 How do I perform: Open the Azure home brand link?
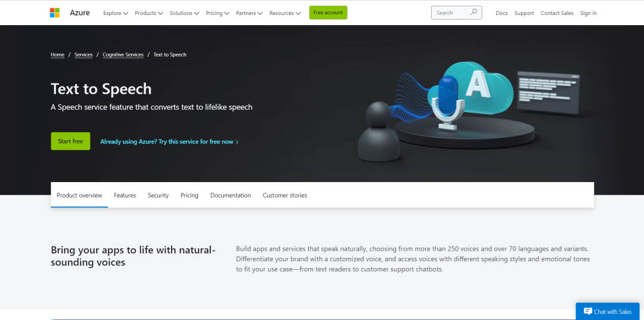(80, 13)
